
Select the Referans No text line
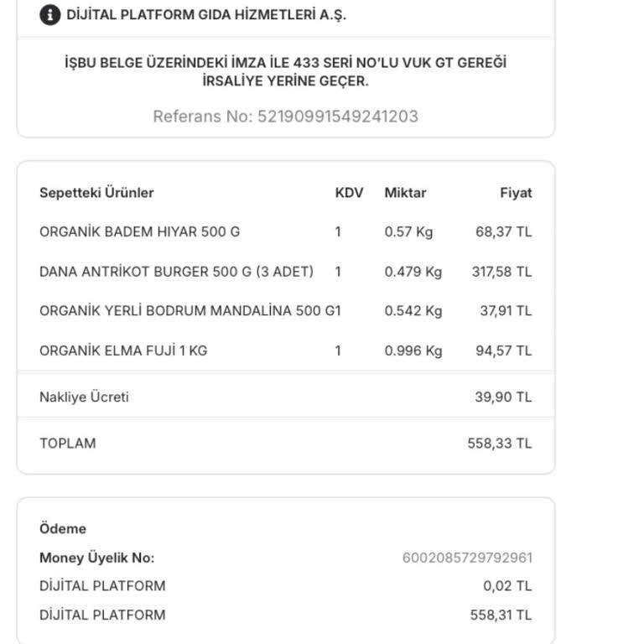[x=285, y=117]
